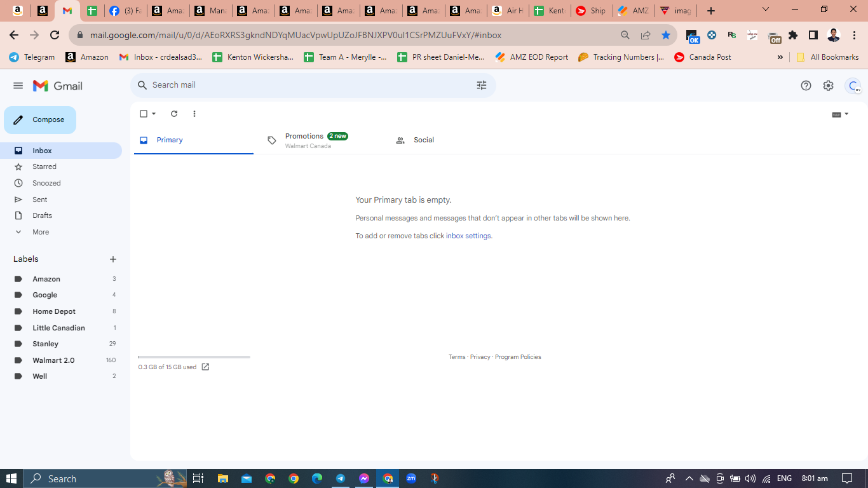Open the Privacy link
The width and height of the screenshot is (868, 488).
tap(480, 357)
